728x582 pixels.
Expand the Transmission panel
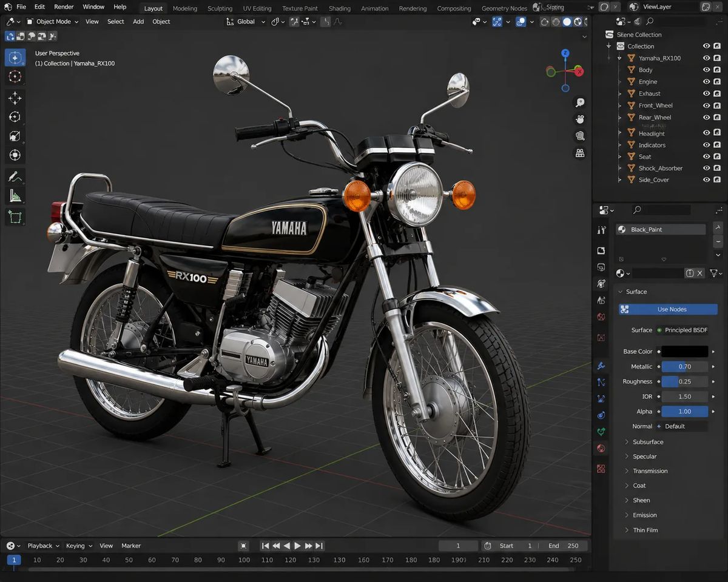pos(650,471)
